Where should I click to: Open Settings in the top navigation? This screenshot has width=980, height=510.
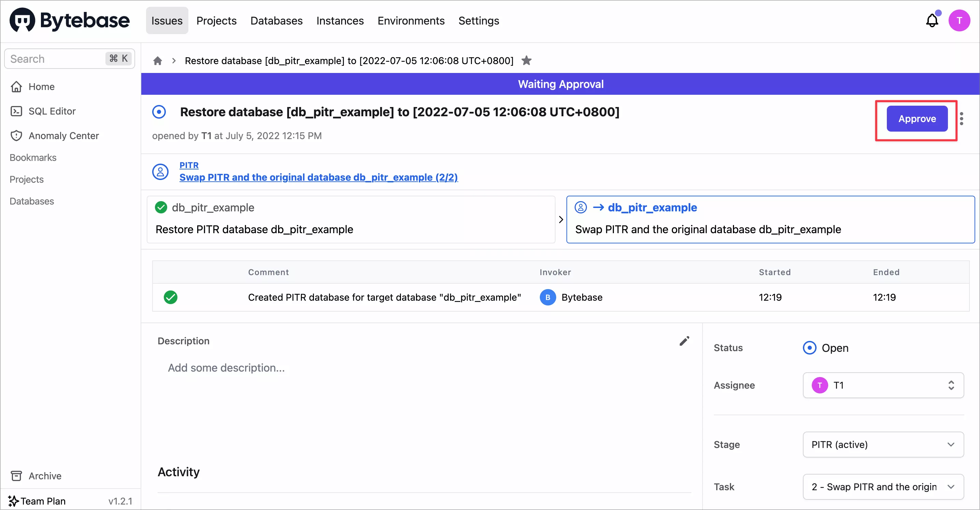pos(479,20)
